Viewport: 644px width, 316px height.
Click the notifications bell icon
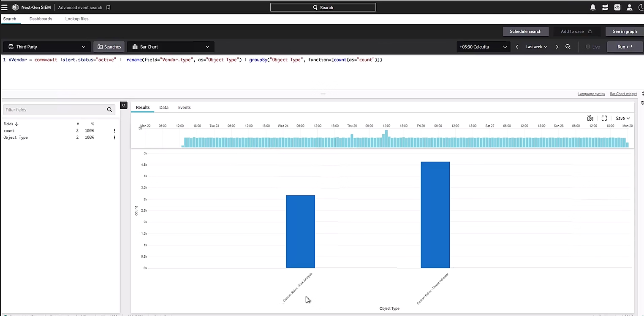pyautogui.click(x=593, y=7)
